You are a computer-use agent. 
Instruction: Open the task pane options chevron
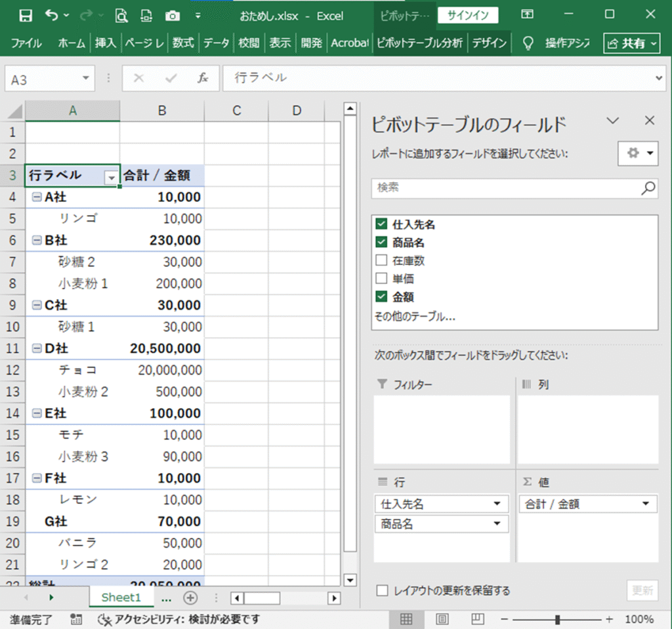click(613, 121)
